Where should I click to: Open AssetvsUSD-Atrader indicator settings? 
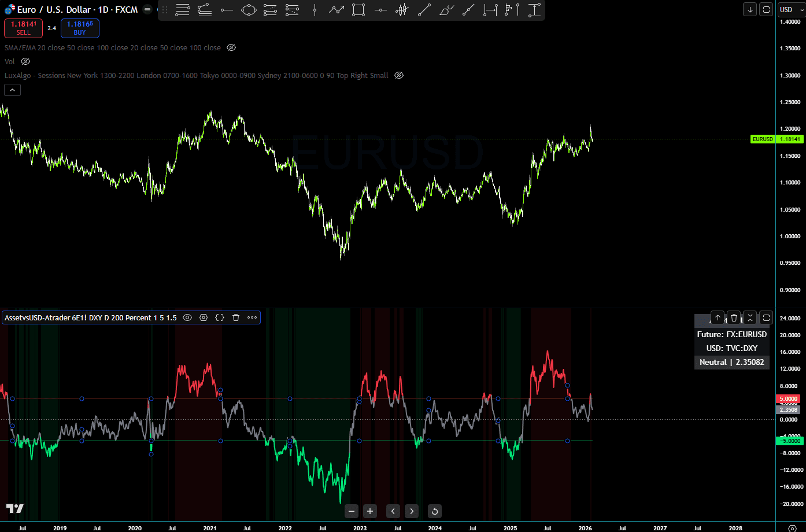[x=204, y=317]
